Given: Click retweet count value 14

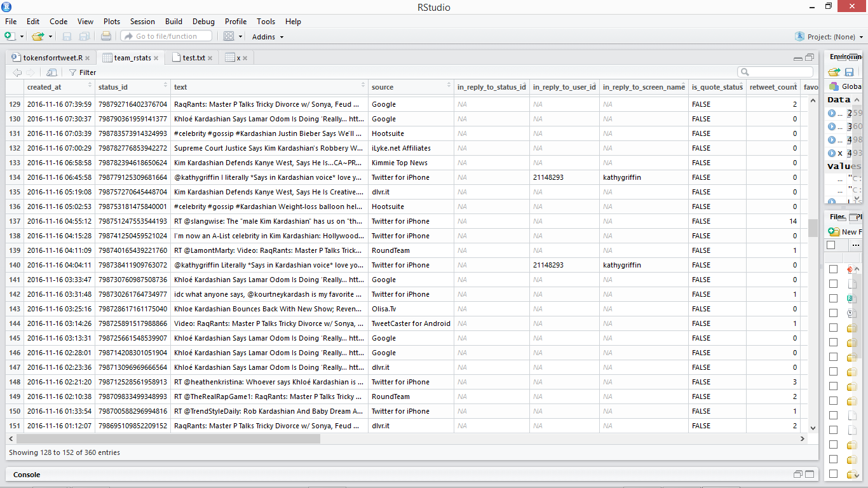Looking at the screenshot, I should 793,221.
